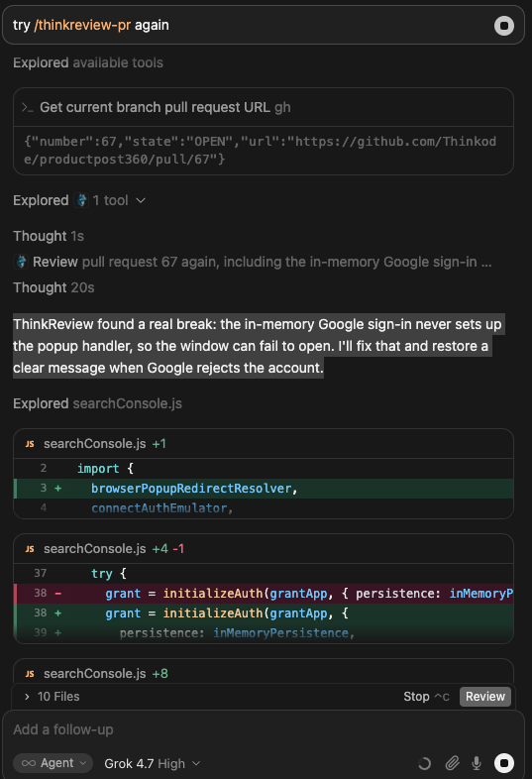Click the tool icon next to Explored 1 tool

click(x=81, y=200)
